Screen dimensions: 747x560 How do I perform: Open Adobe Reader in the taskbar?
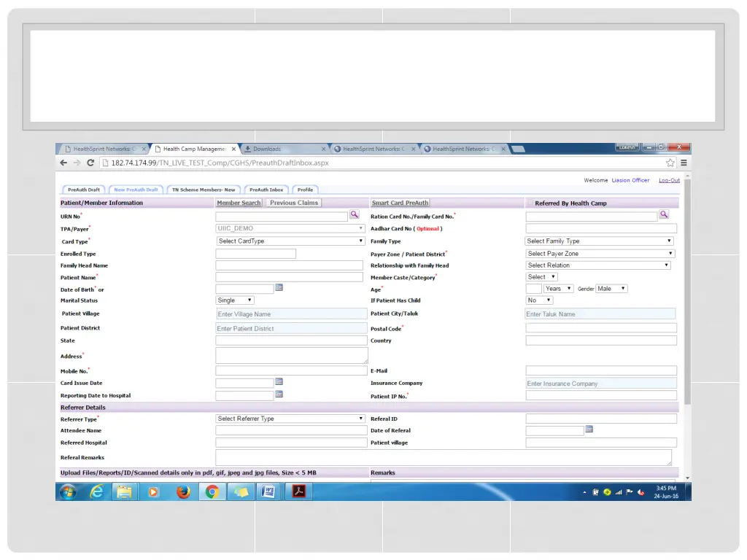pos(298,491)
